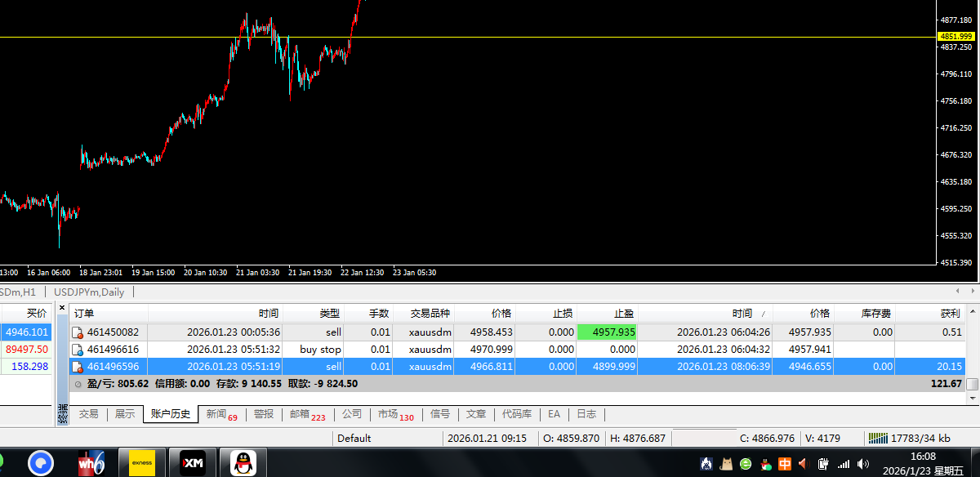
Task: Open the XM application from taskbar
Action: [x=193, y=463]
